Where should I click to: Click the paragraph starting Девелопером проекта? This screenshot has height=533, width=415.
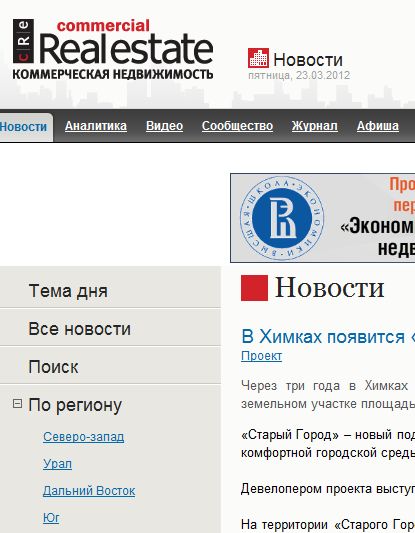(328, 489)
